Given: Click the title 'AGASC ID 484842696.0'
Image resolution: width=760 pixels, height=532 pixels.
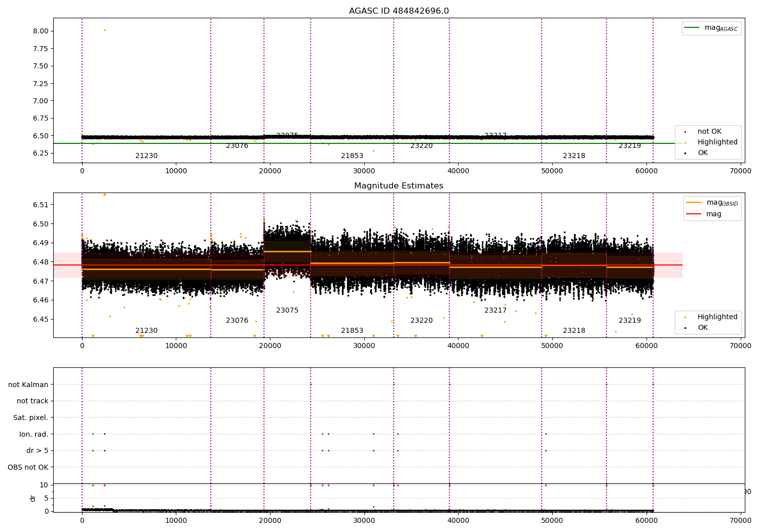Looking at the screenshot, I should (399, 11).
